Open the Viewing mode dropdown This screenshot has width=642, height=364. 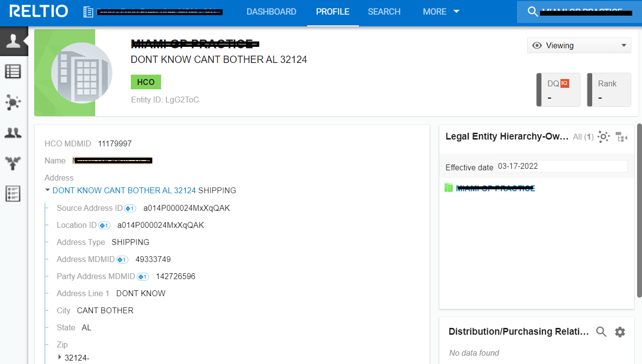coord(579,45)
